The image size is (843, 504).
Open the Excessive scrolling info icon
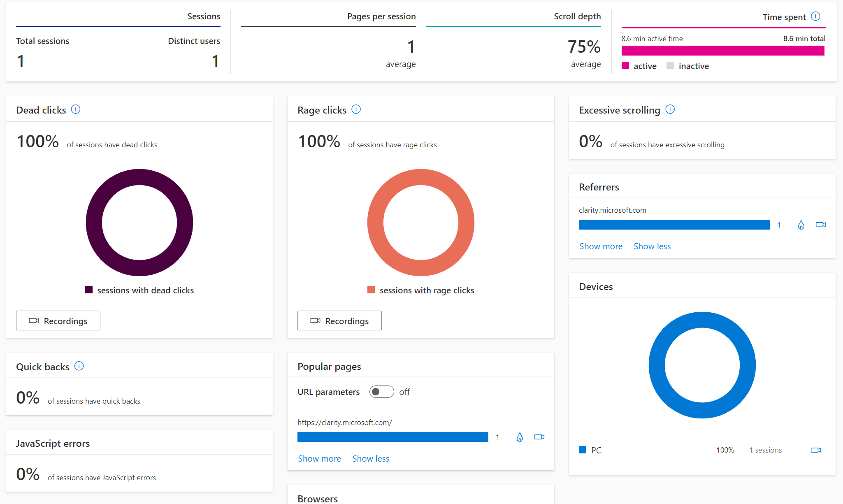pyautogui.click(x=670, y=109)
